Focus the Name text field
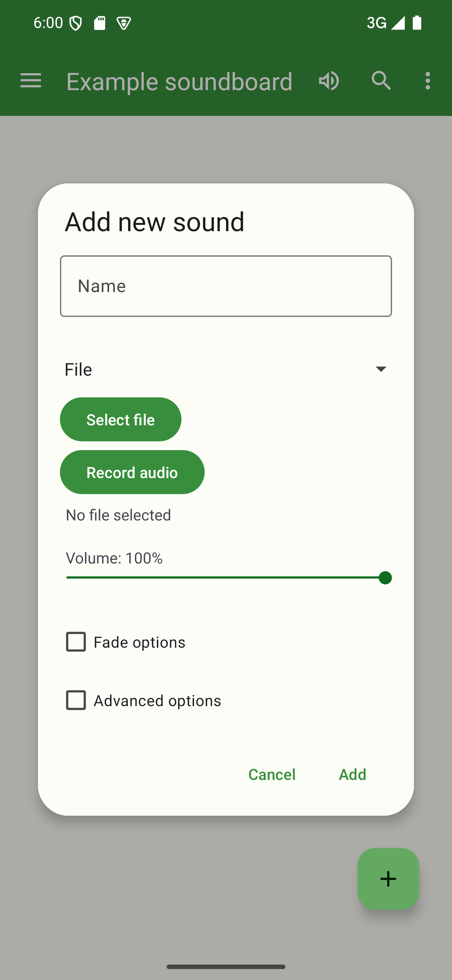The image size is (452, 980). (x=226, y=286)
